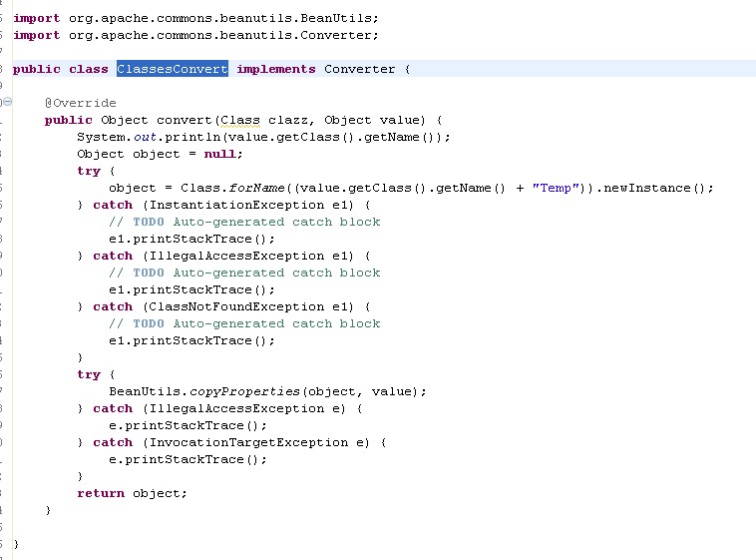Image resolution: width=756 pixels, height=560 pixels.
Task: Click the implements keyword in class declaration
Action: pos(276,69)
